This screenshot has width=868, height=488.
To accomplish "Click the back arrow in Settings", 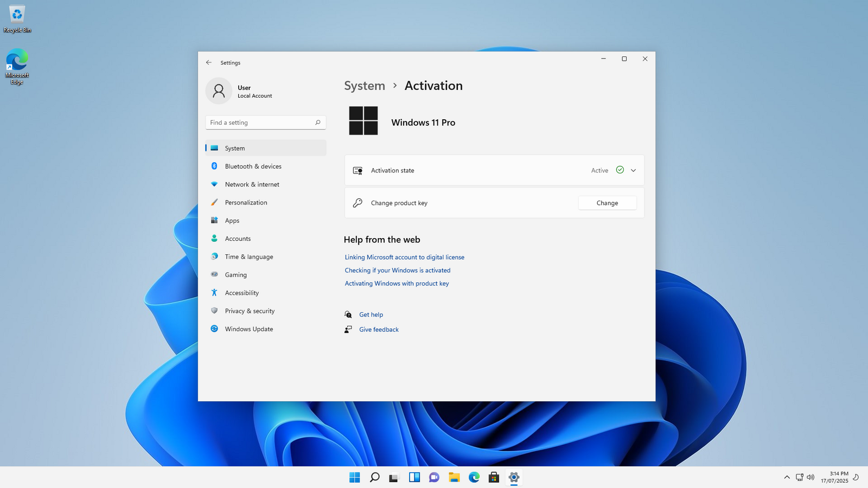I will (209, 62).
